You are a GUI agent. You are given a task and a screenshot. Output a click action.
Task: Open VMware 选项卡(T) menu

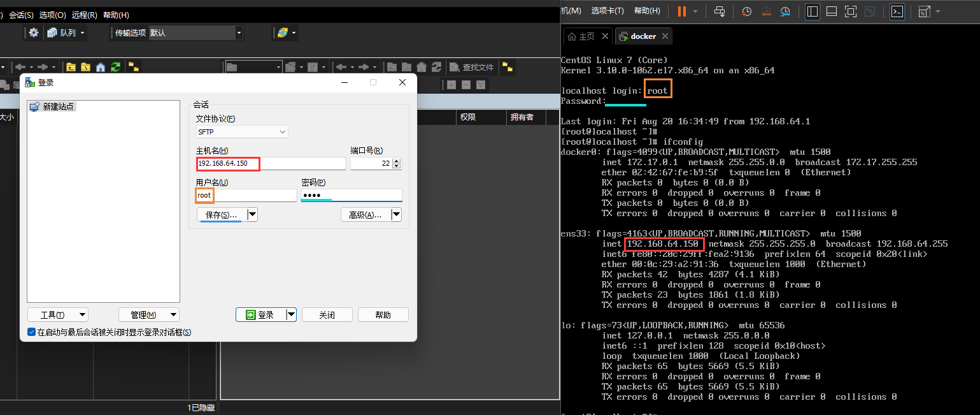pyautogui.click(x=607, y=11)
